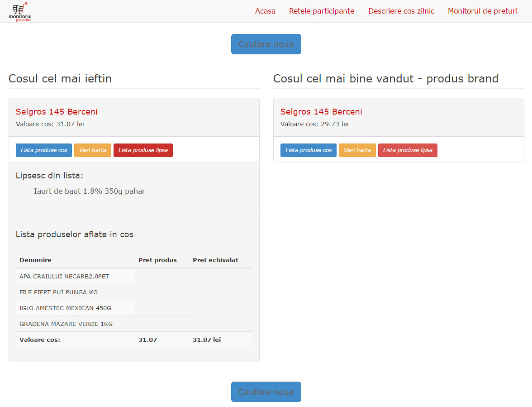Viewport: 532px width, 407px height.
Task: Toggle Lista produse lipsa in cheapest basket
Action: [x=143, y=150]
